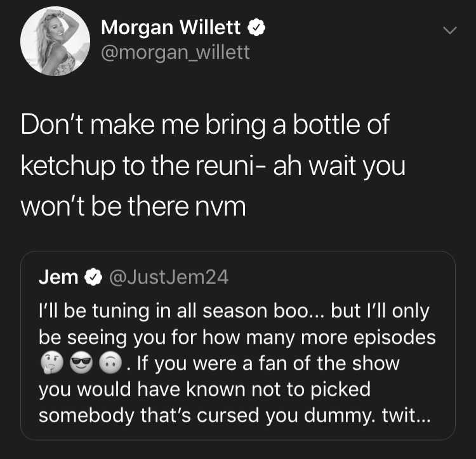The image size is (476, 459).
Task: Open the quoted tweet from Jem
Action: click(238, 346)
